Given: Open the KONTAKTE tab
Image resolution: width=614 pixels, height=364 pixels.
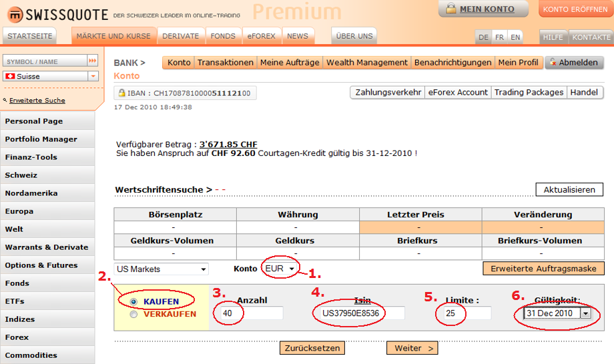Looking at the screenshot, I should pyautogui.click(x=591, y=37).
